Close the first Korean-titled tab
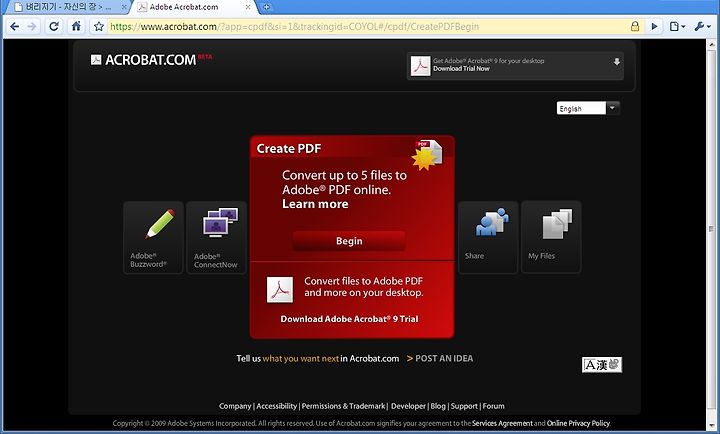 [124, 7]
